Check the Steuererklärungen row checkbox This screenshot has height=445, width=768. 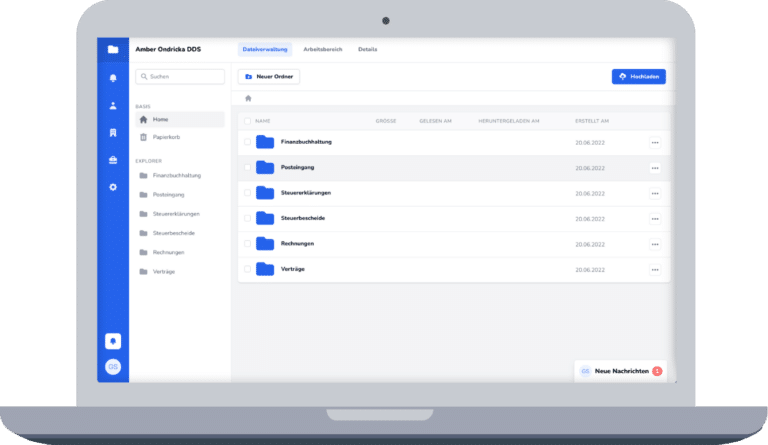pyautogui.click(x=247, y=193)
